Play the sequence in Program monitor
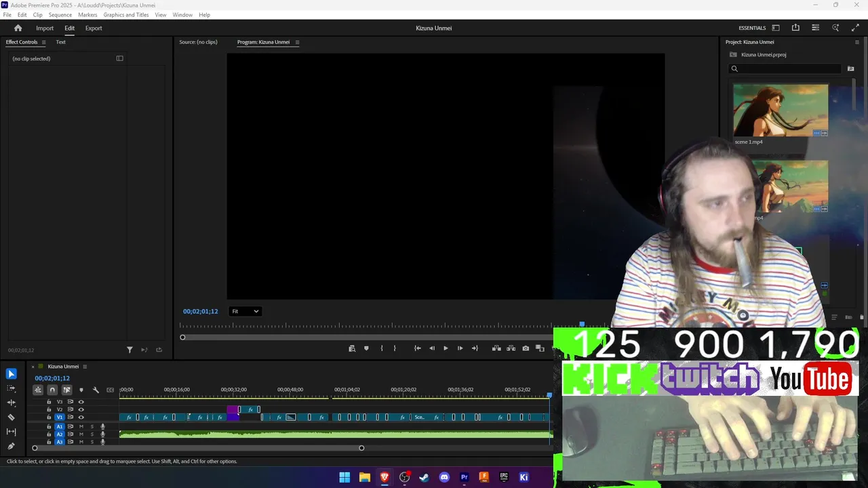This screenshot has width=868, height=488. 446,348
